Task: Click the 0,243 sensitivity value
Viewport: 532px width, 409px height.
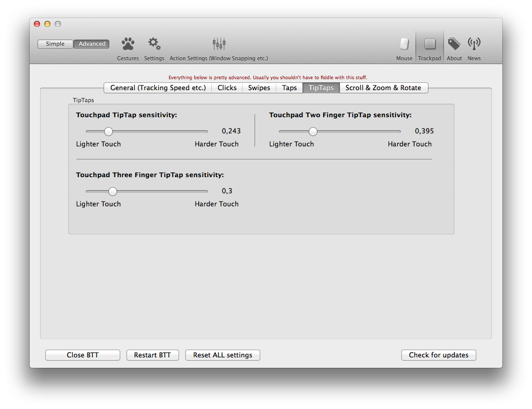Action: [231, 131]
